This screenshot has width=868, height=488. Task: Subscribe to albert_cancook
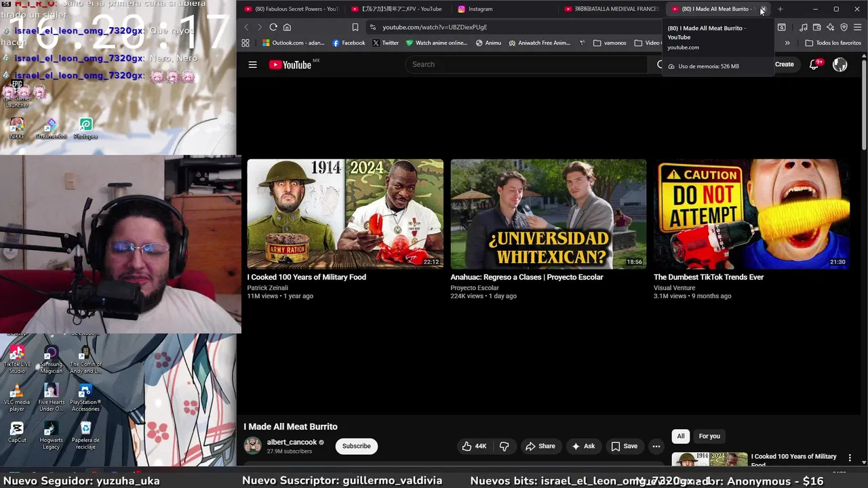click(356, 446)
